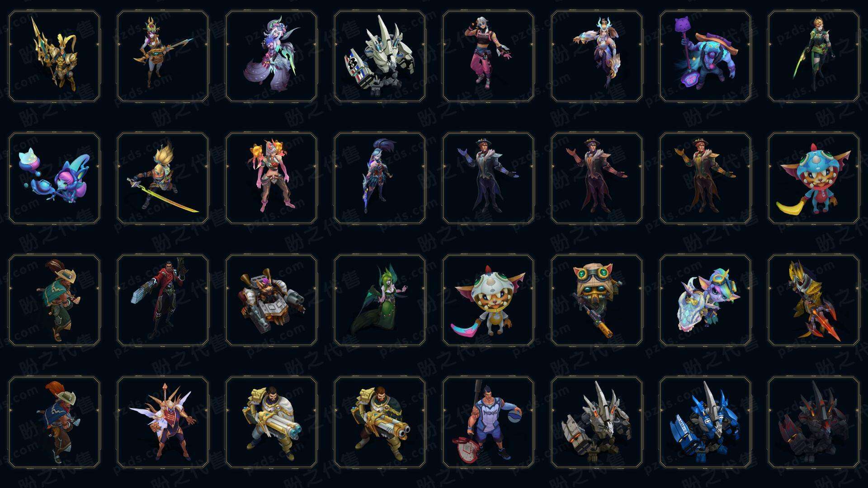Image resolution: width=868 pixels, height=488 pixels.
Task: Choose the green-cloaked feathered hat scout skin
Action: tap(54, 300)
